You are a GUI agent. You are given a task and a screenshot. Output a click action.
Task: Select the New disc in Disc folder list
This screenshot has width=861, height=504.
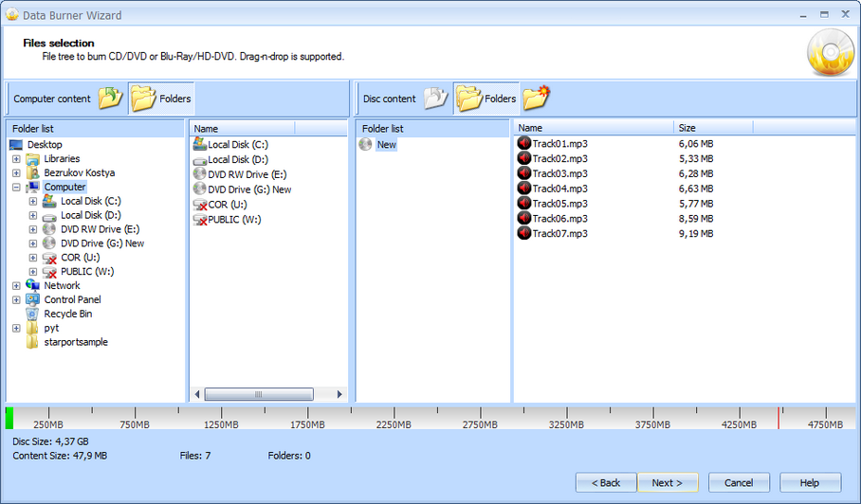pos(386,145)
